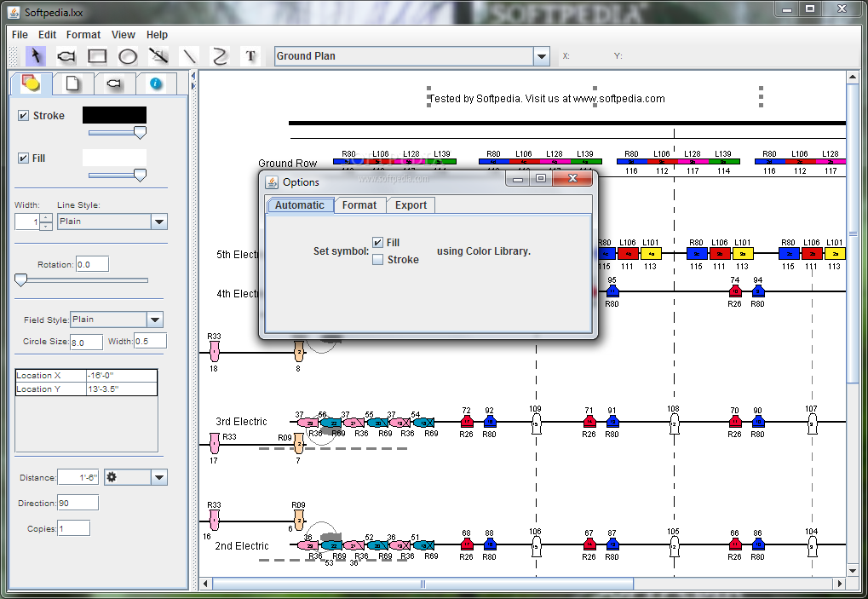This screenshot has height=599, width=868.
Task: Open the info panel tab
Action: (x=156, y=84)
